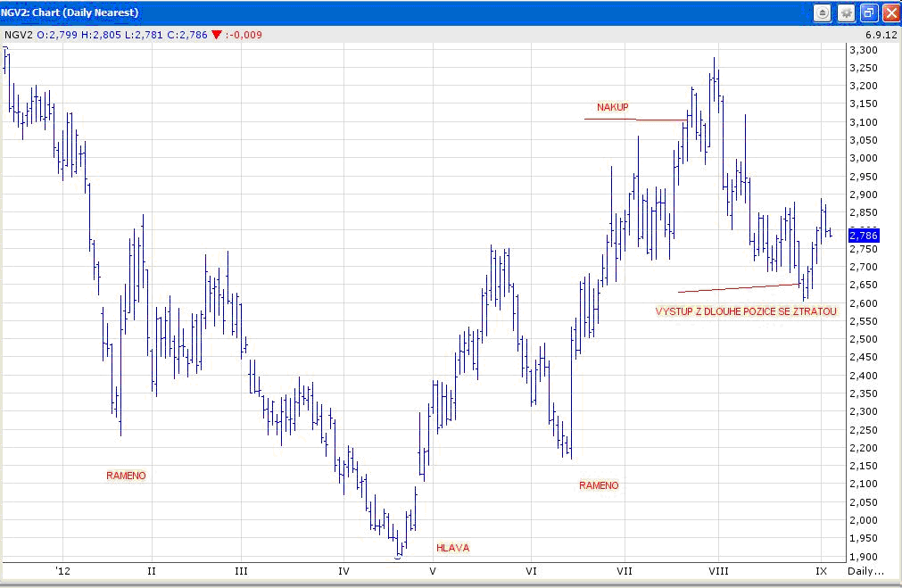
Task: Click the NGV2 symbol in the data header
Action: 19,35
